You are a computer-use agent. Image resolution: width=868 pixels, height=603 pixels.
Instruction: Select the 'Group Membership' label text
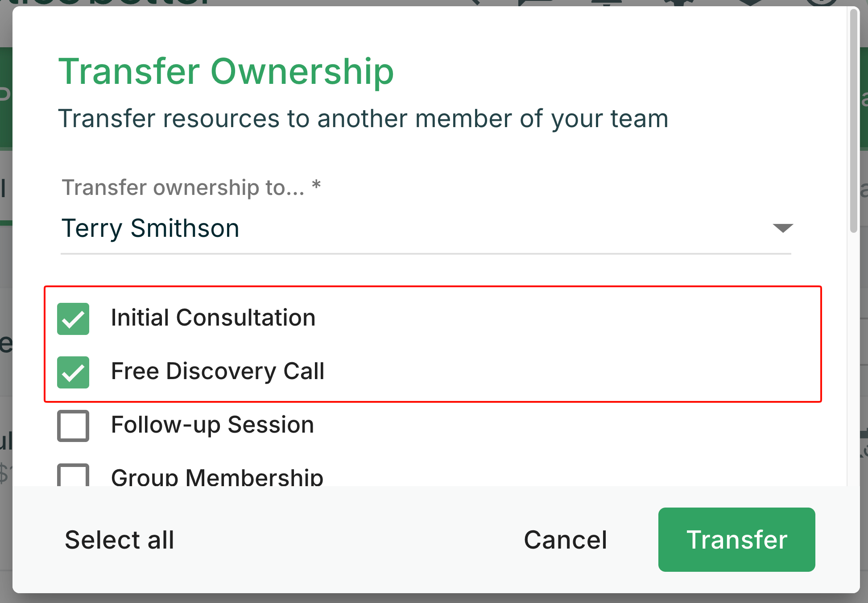(217, 477)
